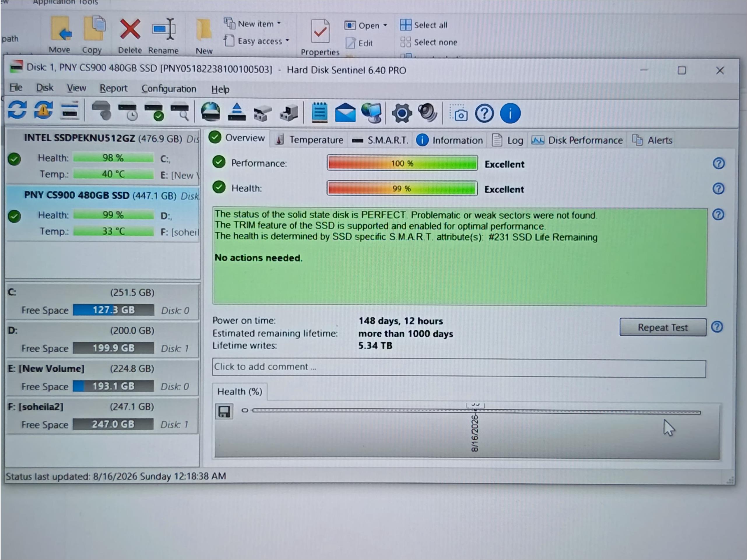Viewport: 747px width, 560px height.
Task: Select the Health (%) graph tab
Action: click(x=240, y=392)
